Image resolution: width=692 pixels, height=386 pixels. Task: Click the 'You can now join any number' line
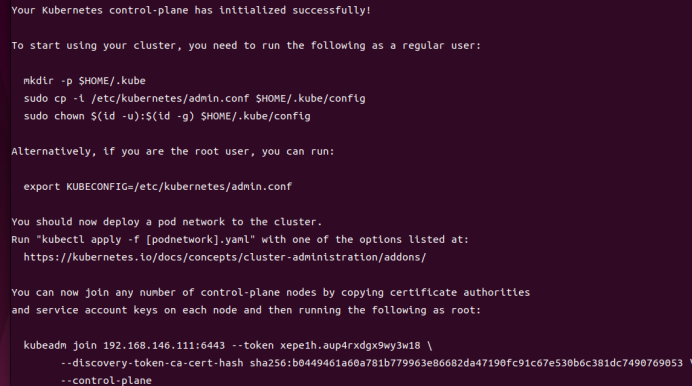pos(271,292)
